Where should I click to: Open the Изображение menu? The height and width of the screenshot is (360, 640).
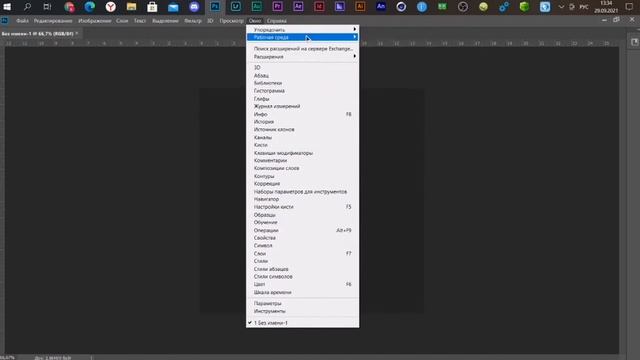point(94,21)
